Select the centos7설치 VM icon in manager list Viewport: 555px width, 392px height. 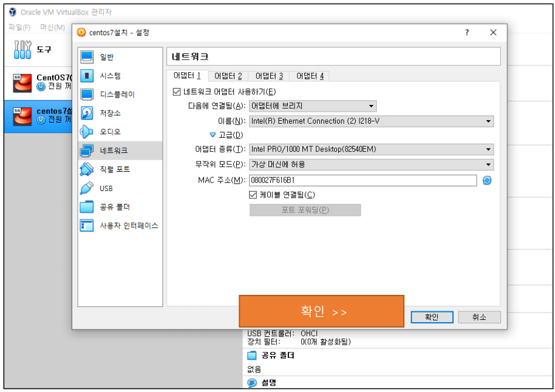(x=22, y=117)
